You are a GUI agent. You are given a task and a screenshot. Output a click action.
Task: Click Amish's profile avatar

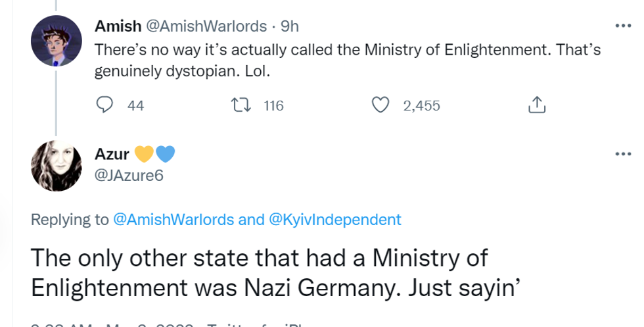pos(57,40)
